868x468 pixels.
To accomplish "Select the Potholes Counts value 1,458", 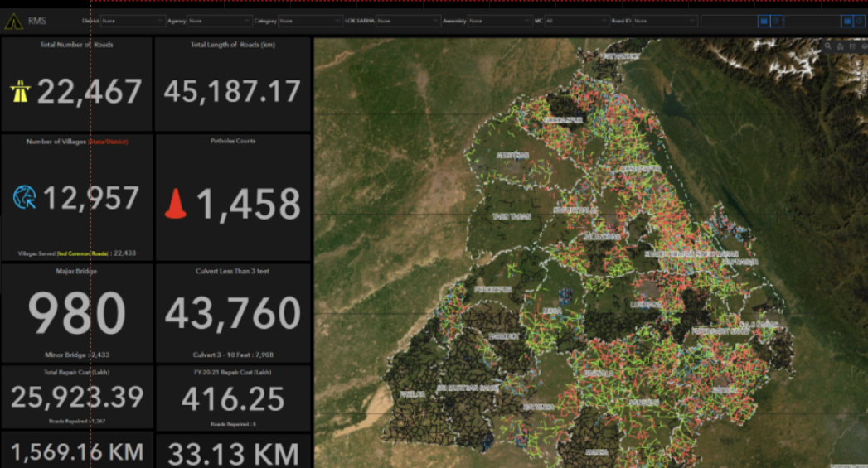I will click(x=249, y=205).
